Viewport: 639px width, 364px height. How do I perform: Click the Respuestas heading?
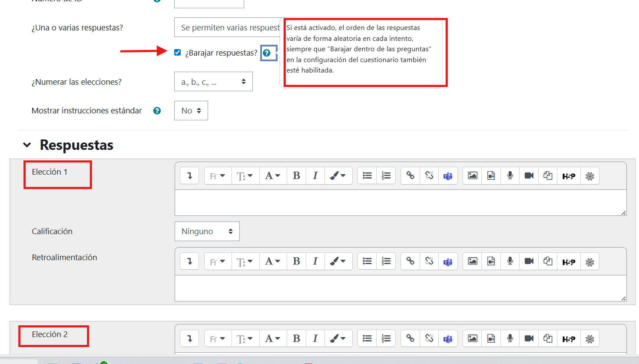pyautogui.click(x=76, y=145)
